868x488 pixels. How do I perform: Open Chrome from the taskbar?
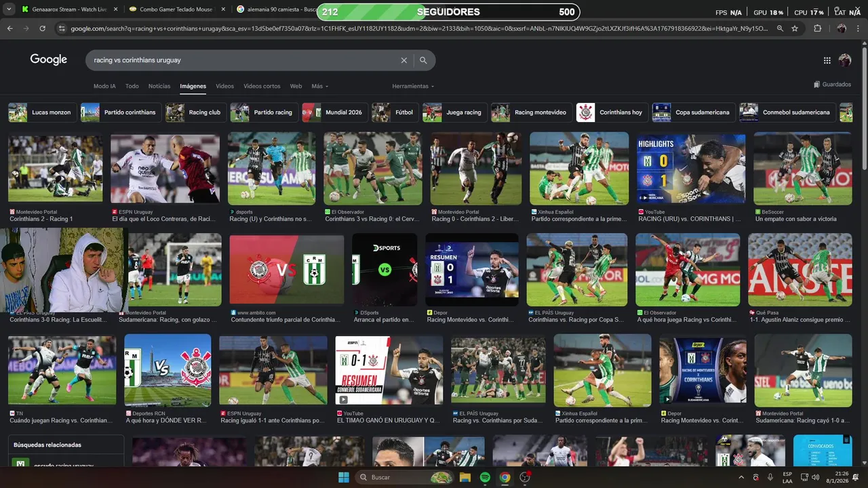(505, 477)
